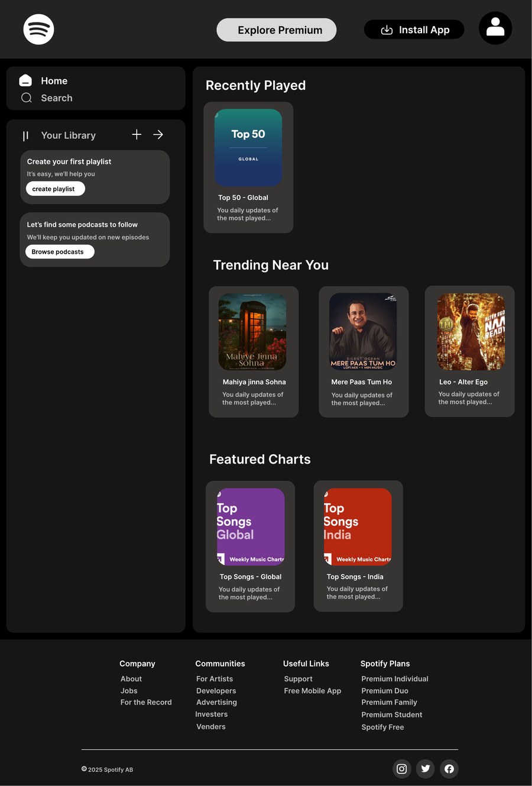Screen dimensions: 532x786
Task: Click the 'Mahiya jinna Sohna' title text
Action: coord(254,382)
